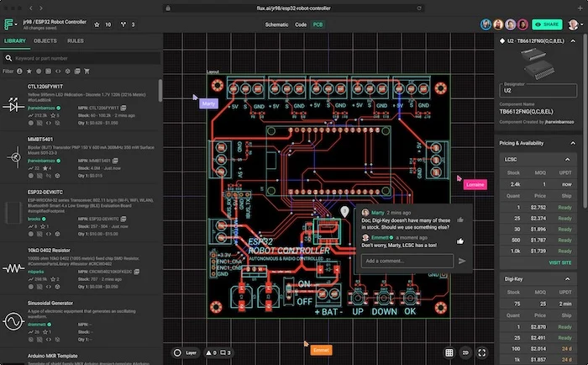Collapse the Pricing & Availability section
This screenshot has height=365, width=588.
pos(573,143)
